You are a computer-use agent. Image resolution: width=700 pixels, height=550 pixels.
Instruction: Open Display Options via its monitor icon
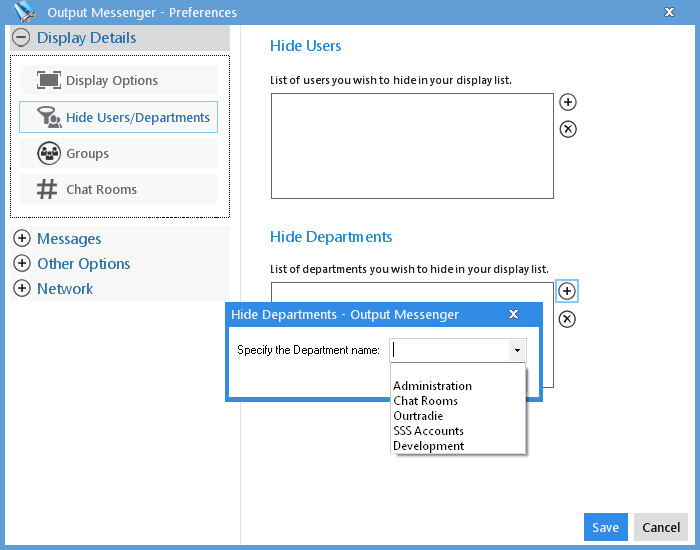(x=49, y=80)
